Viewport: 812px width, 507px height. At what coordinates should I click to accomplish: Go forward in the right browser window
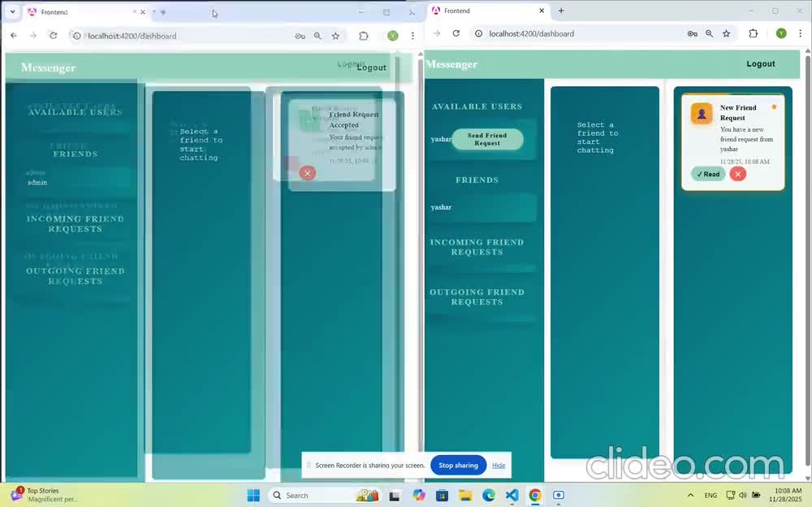pos(437,33)
